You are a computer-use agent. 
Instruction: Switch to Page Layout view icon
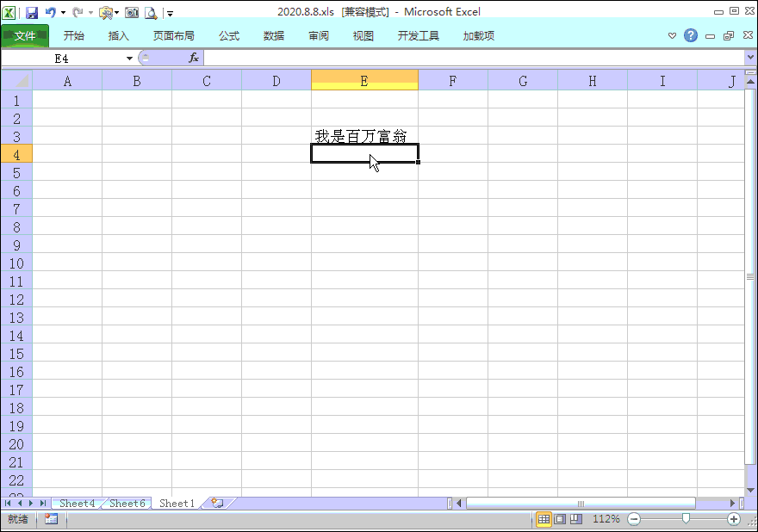tap(562, 519)
